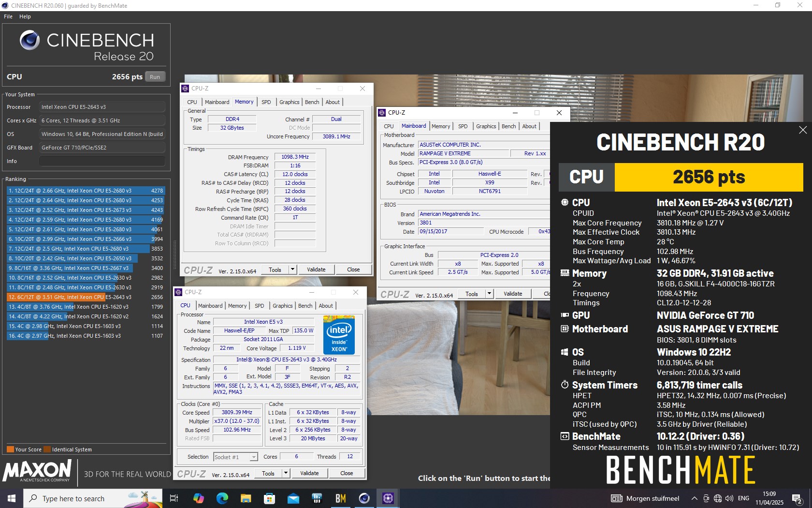Click the MAXON logo at bottom left
The height and width of the screenshot is (508, 812).
click(x=38, y=470)
